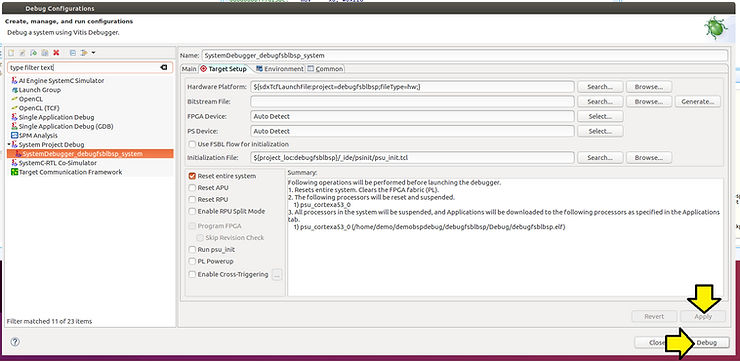Search for a Hardware Platform
The width and height of the screenshot is (740, 362).
point(600,87)
